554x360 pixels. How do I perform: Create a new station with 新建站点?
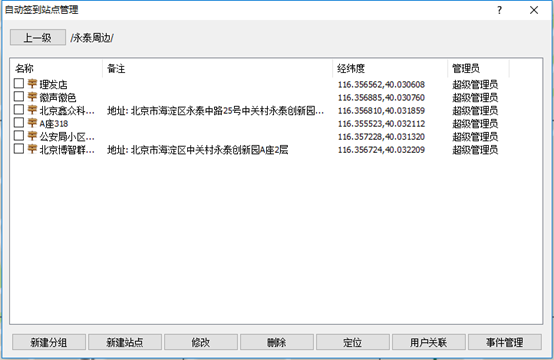(125, 342)
